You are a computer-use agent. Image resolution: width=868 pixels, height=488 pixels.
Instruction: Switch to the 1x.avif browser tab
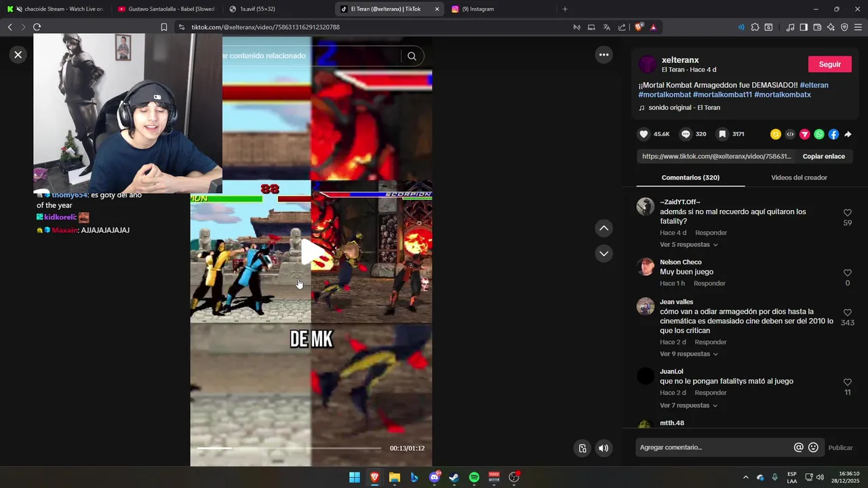coord(278,9)
